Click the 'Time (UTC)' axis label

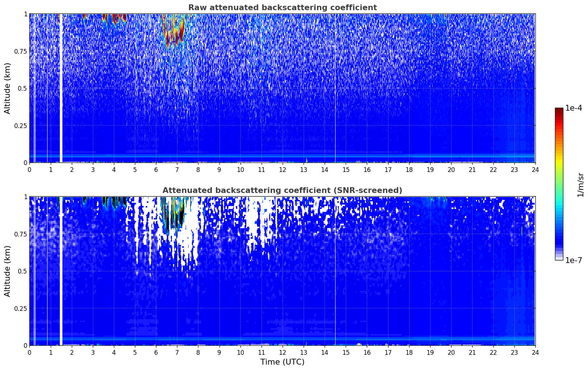tap(282, 362)
